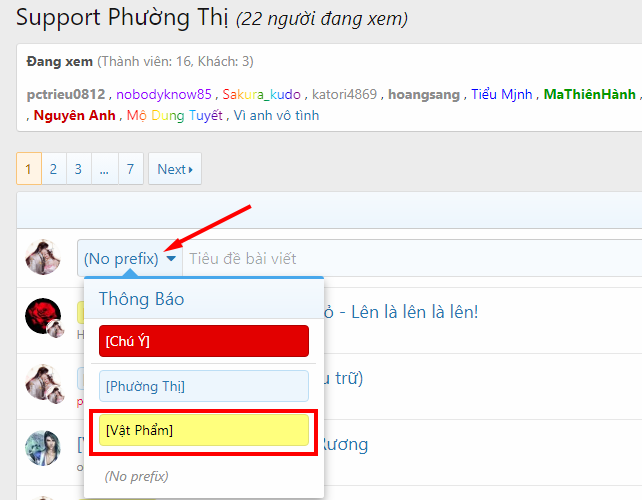Open the (No prefix) dropdown arrow
642x500 pixels.
point(172,259)
